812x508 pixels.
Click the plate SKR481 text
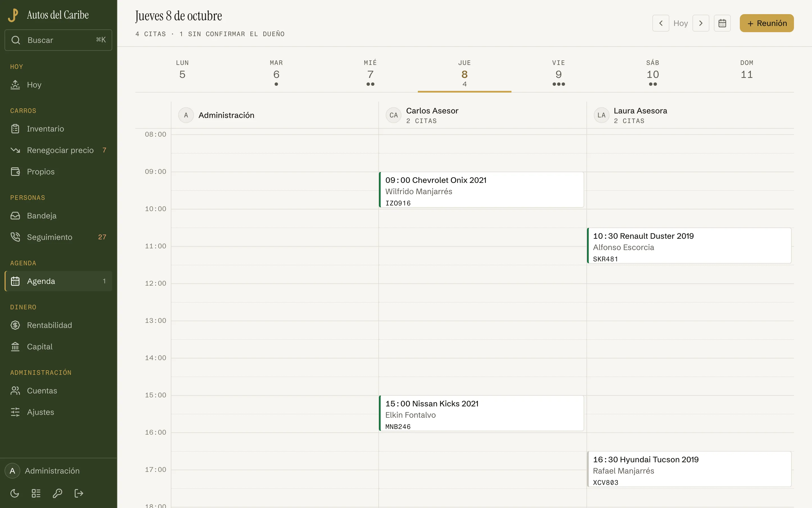605,259
